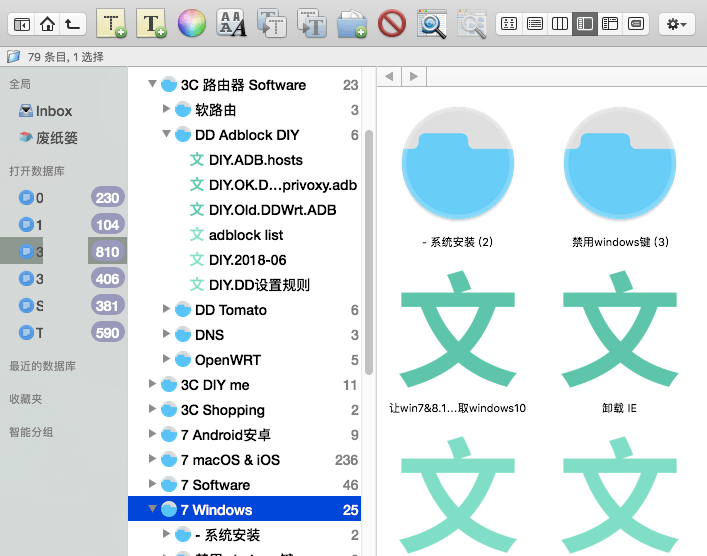
Task: Go to home via house icon
Action: (47, 24)
